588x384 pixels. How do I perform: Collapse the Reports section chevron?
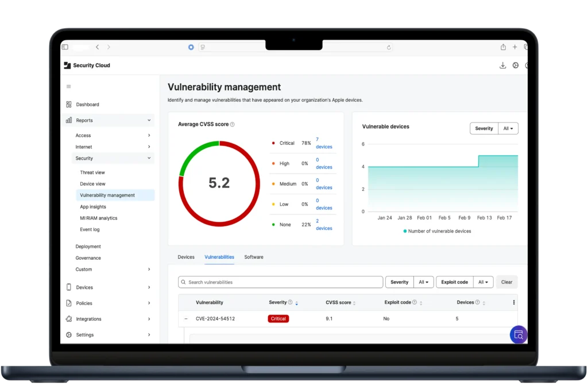(x=149, y=121)
